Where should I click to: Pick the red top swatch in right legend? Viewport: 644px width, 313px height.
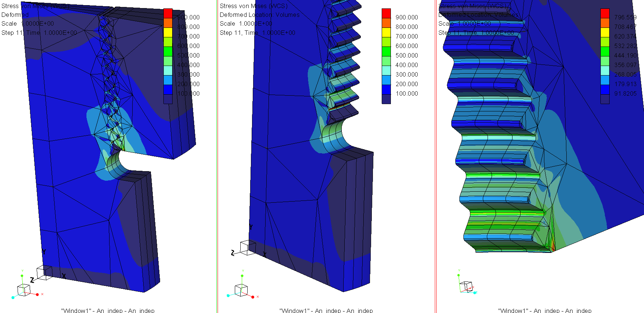tap(605, 13)
